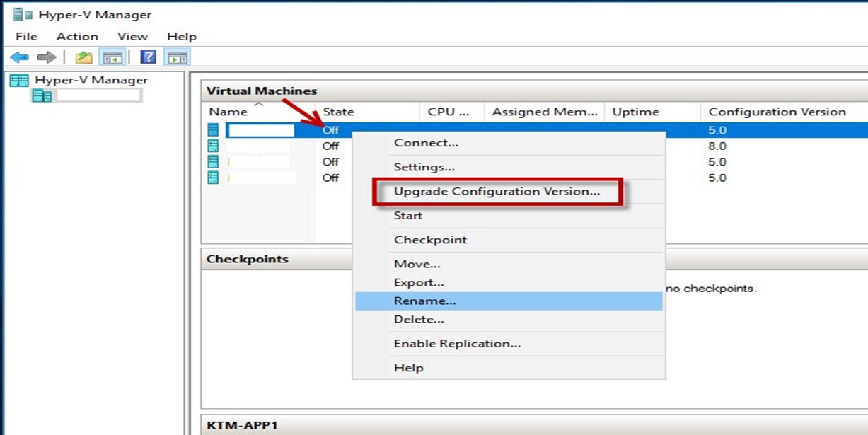Screen dimensions: 868x435
Task: Click the Virtual Machines panel header
Action: pyautogui.click(x=535, y=91)
